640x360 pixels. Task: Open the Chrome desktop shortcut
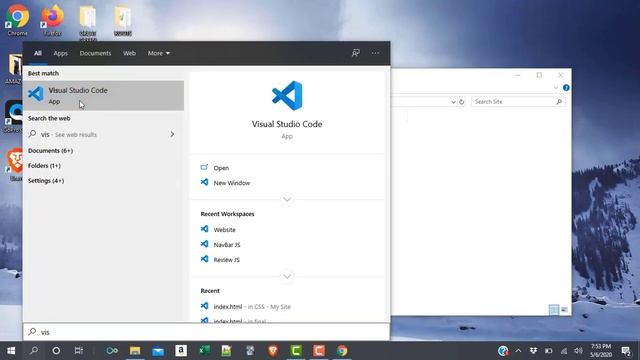pos(18,20)
